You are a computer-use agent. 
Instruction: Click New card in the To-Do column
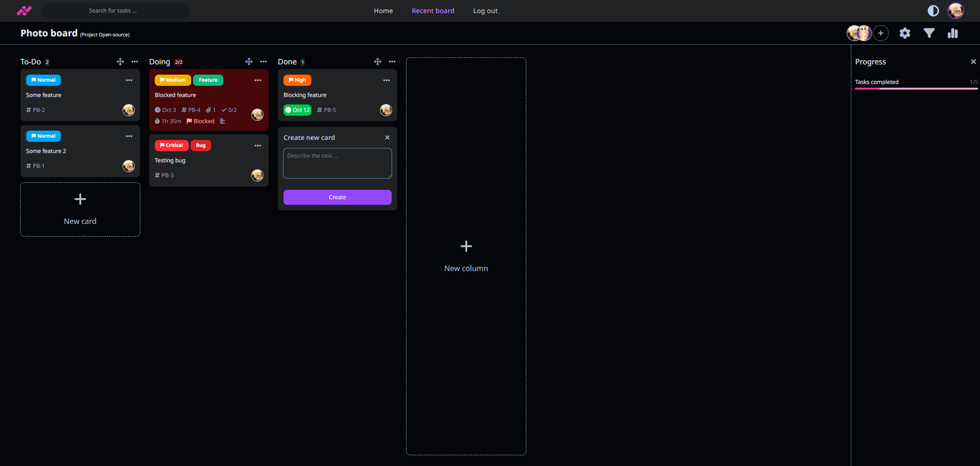80,209
